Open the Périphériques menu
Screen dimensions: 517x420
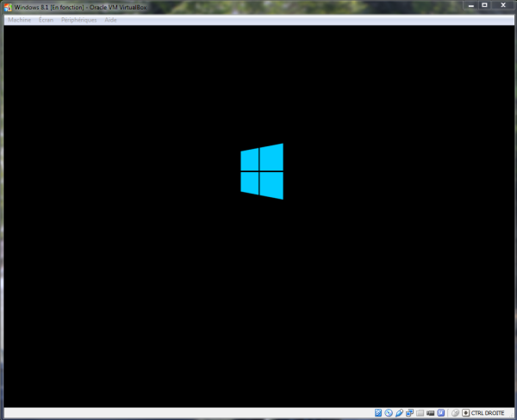point(78,20)
